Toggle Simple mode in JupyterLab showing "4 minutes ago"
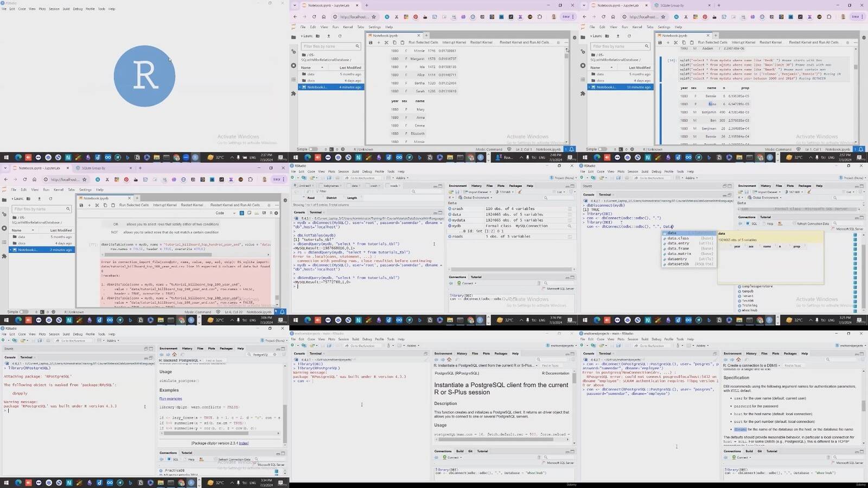Screen dimensions: 868x488 (x=313, y=149)
